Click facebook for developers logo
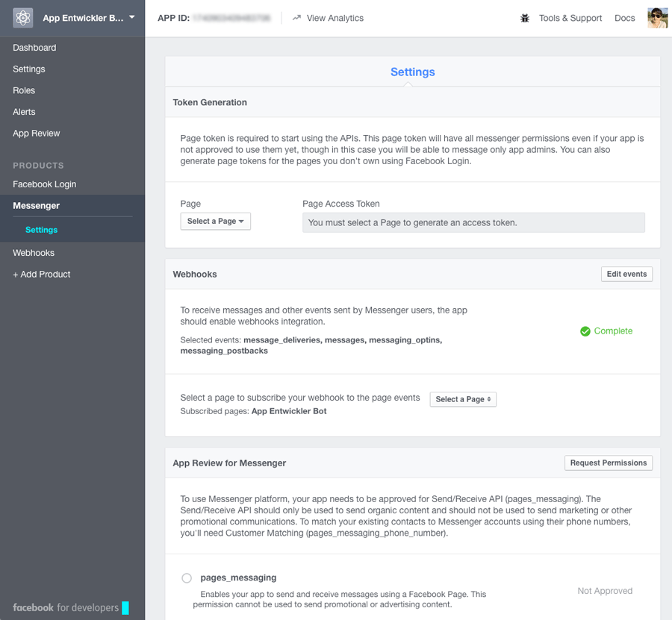672x620 pixels. [71, 607]
